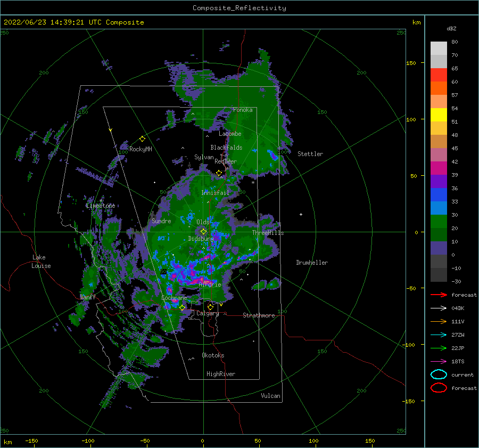The width and height of the screenshot is (479, 448).
Task: Click the red forecast arrow in legend
Action: click(x=439, y=295)
